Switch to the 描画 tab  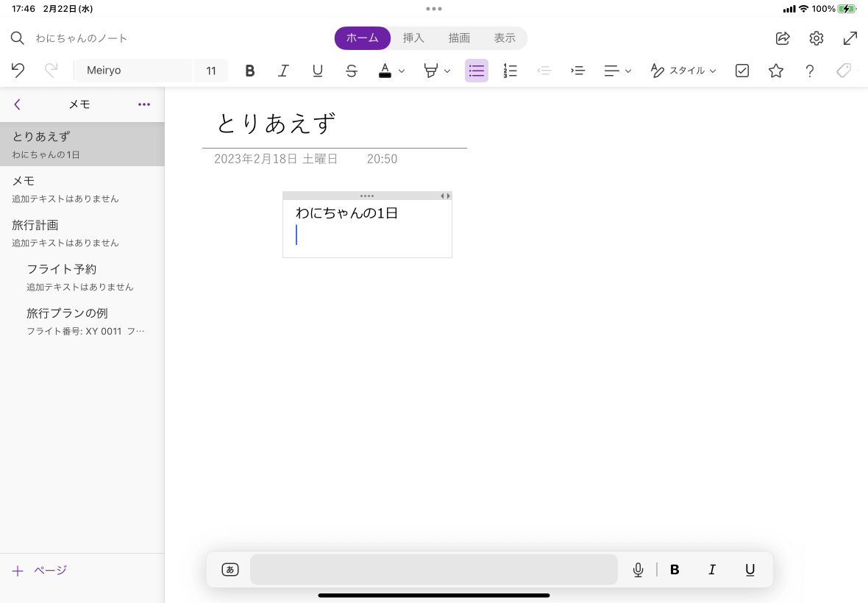point(459,38)
